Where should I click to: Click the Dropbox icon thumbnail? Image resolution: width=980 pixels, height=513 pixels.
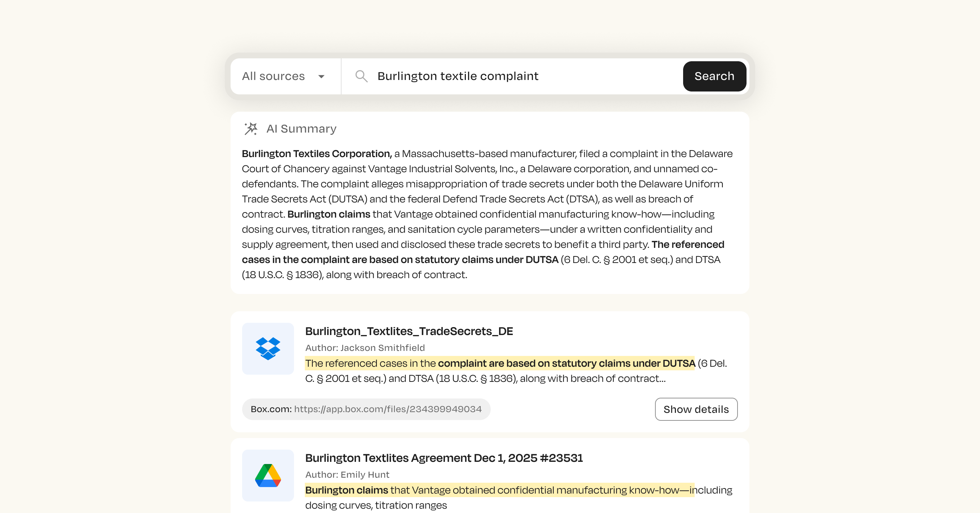coord(268,348)
